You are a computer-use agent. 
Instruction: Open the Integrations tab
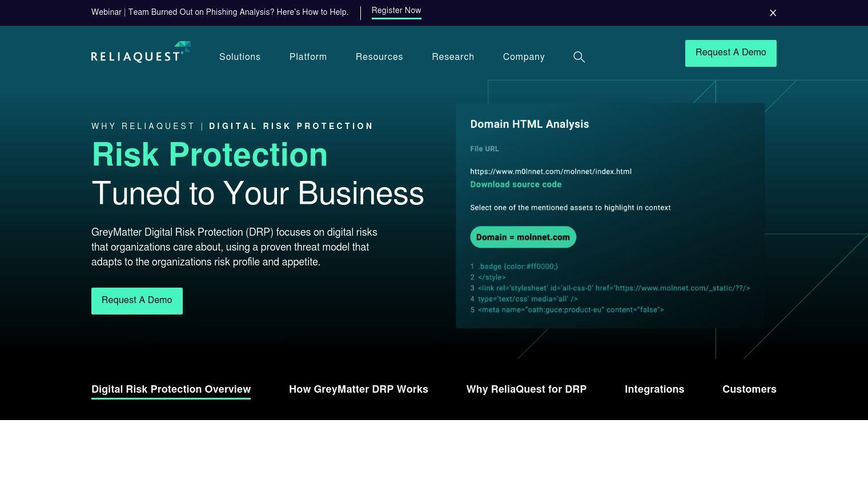[x=654, y=389]
